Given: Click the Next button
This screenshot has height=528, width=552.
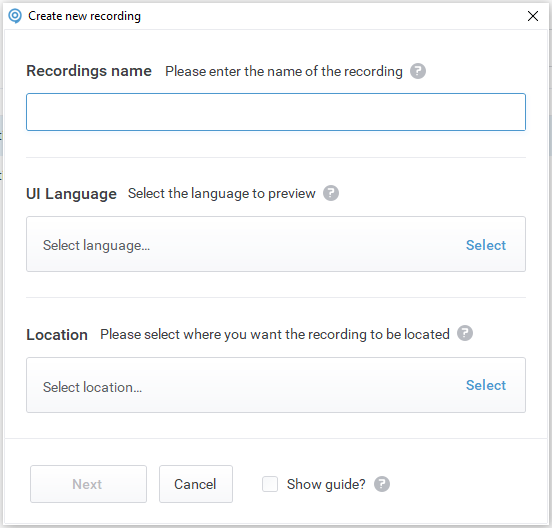Looking at the screenshot, I should point(88,484).
